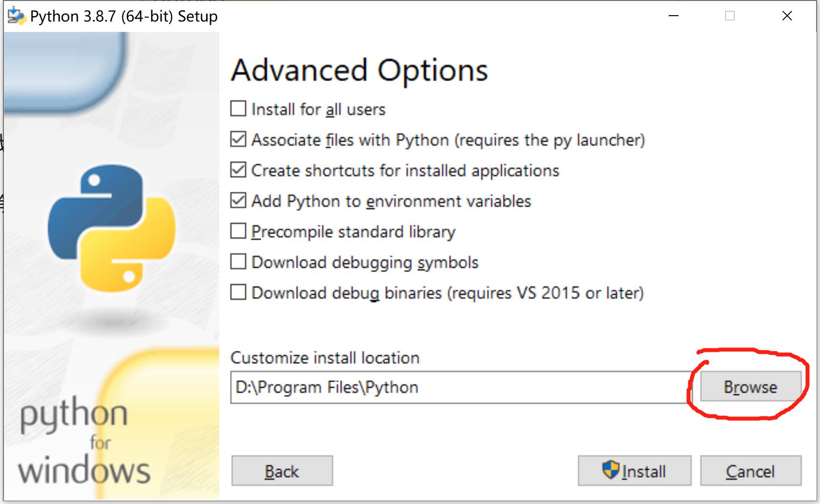Disable 'Add Python to environment variables'
Screen dimensions: 820x504
pos(238,201)
